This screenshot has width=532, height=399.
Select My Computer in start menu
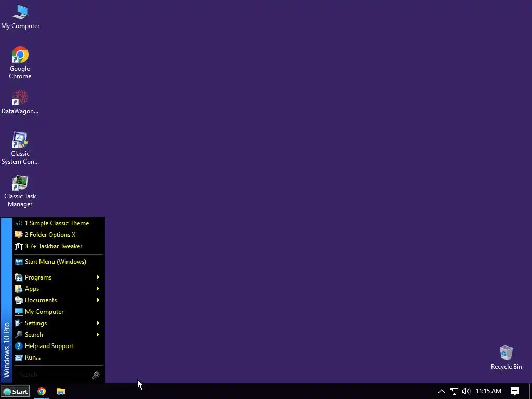(x=58, y=312)
